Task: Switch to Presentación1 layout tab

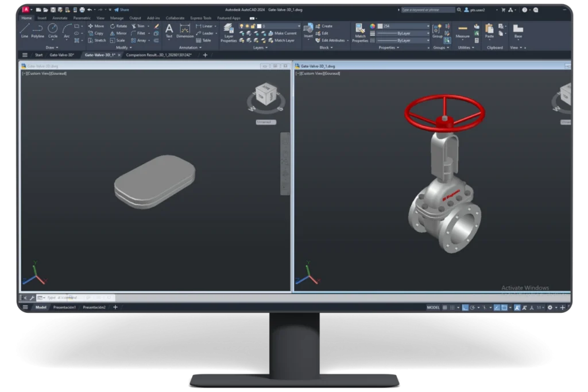Action: coord(64,307)
